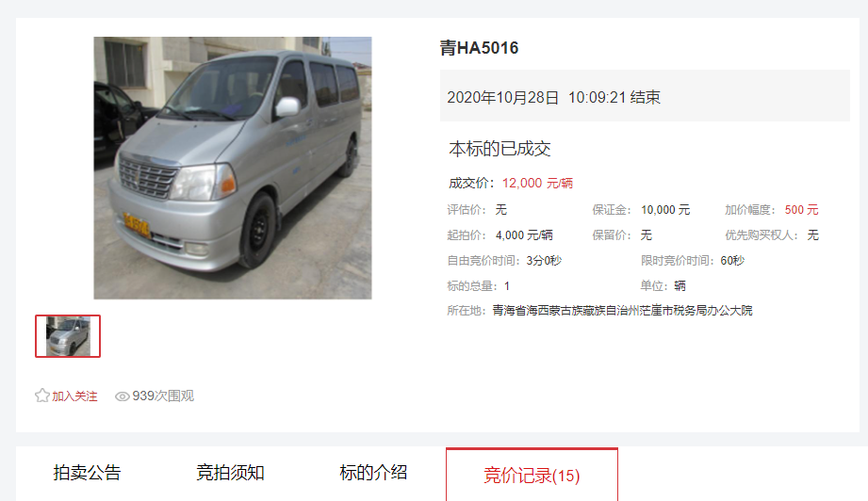868x501 pixels.
Task: Click the 939次围观 view count
Action: tap(163, 396)
